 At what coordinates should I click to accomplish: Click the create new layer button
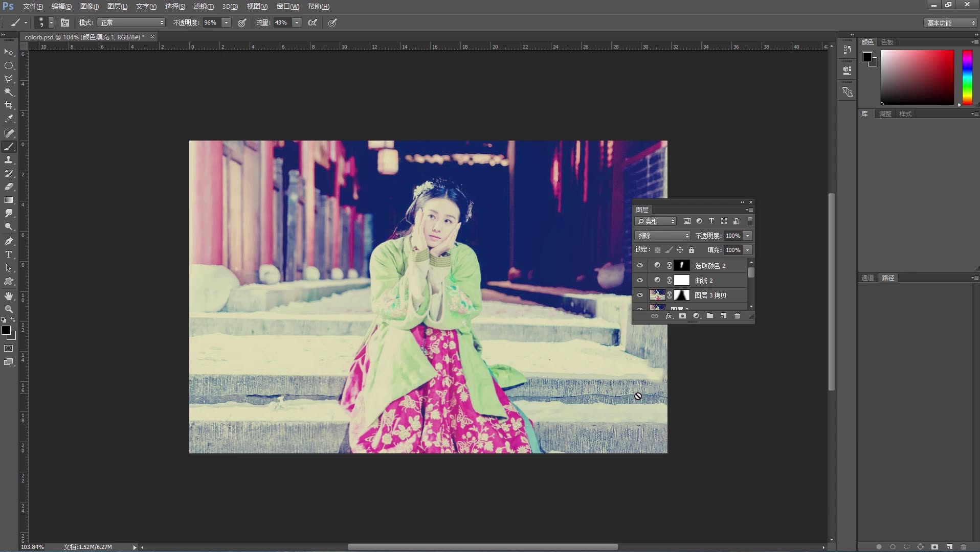[724, 315]
